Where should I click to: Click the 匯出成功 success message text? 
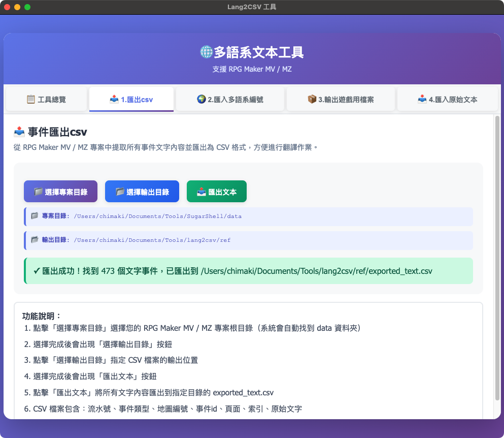(x=233, y=271)
